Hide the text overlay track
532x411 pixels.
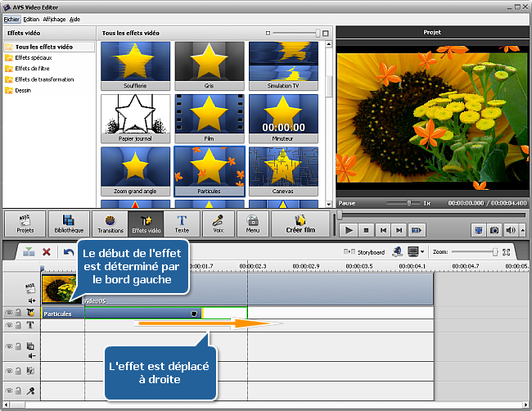coord(9,325)
